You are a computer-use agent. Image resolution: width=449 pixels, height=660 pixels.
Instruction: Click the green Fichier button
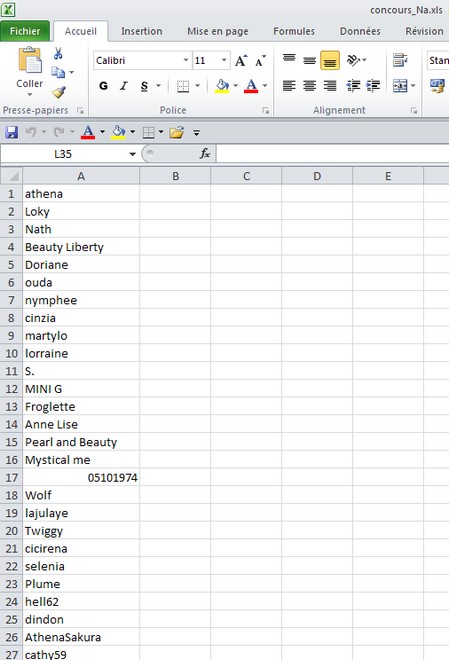pyautogui.click(x=25, y=31)
